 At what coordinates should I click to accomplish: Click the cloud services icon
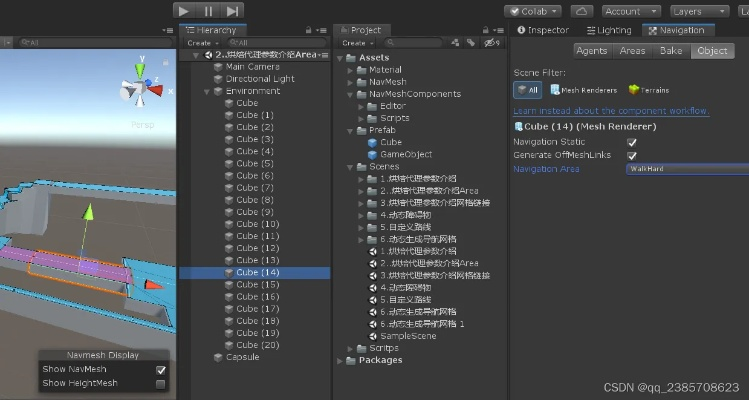pyautogui.click(x=582, y=11)
